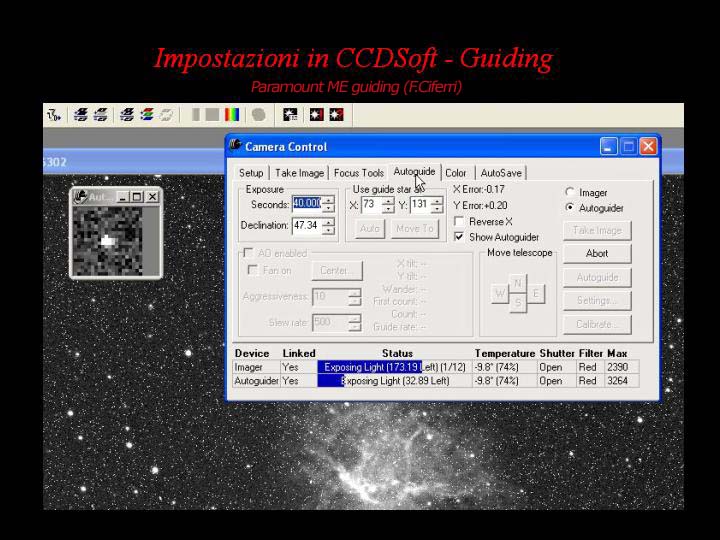Click the star icon with the red question mark
The image size is (720, 540).
click(336, 114)
